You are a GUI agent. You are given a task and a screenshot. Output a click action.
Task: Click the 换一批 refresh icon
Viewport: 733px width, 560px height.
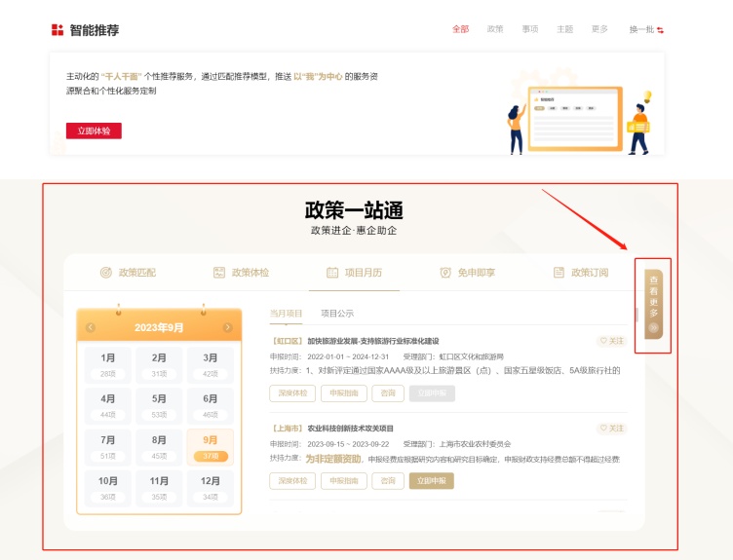click(660, 30)
